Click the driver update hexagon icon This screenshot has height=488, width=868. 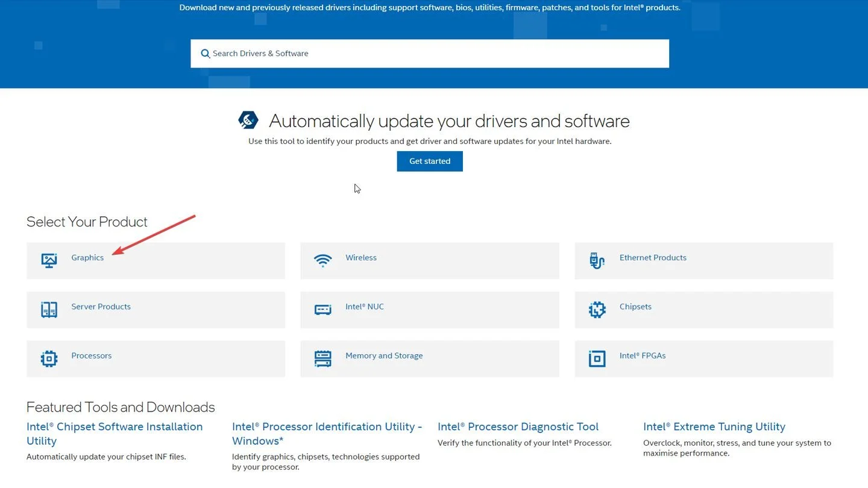(248, 120)
